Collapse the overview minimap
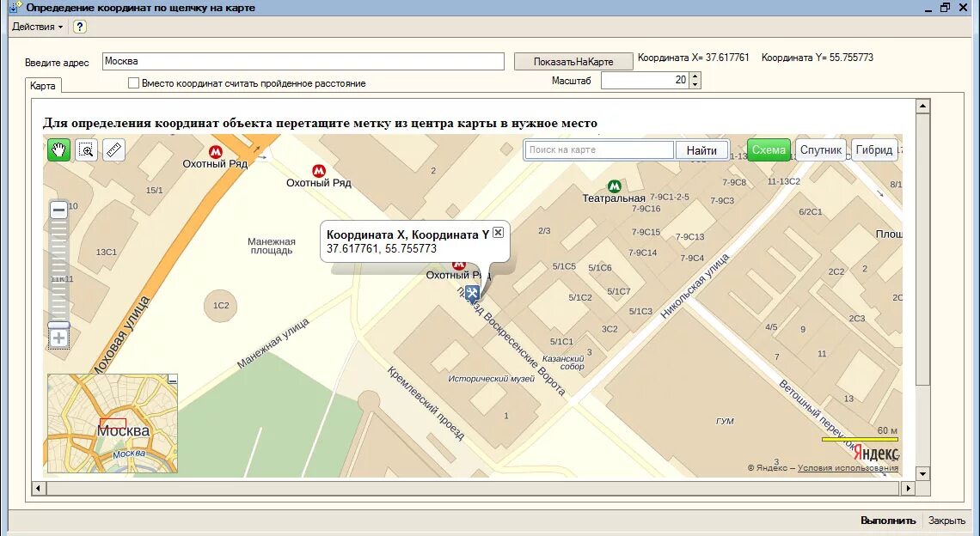This screenshot has height=536, width=980. [173, 379]
